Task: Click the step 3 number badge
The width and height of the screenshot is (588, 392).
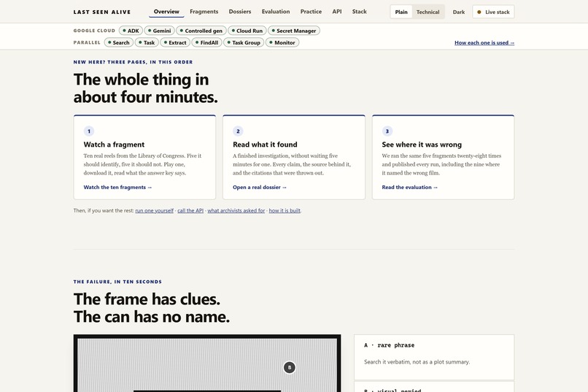Action: (387, 131)
